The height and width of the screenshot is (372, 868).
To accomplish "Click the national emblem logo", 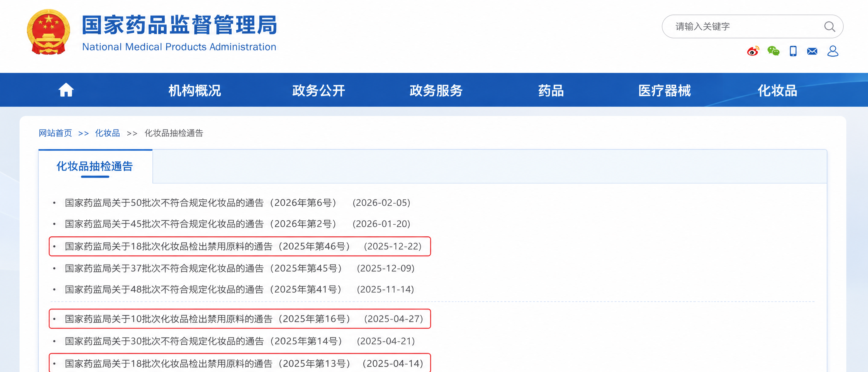I will tap(49, 32).
